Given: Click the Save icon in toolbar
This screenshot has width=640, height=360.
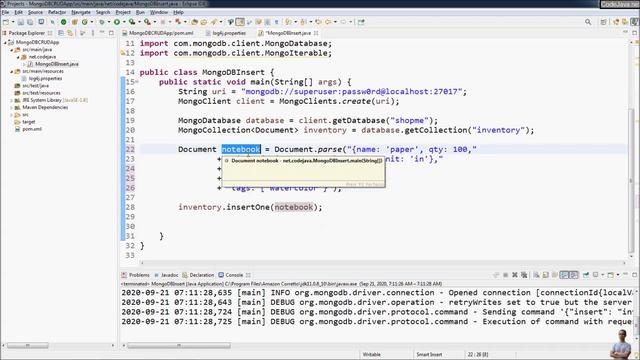Looking at the screenshot, I should pos(21,22).
